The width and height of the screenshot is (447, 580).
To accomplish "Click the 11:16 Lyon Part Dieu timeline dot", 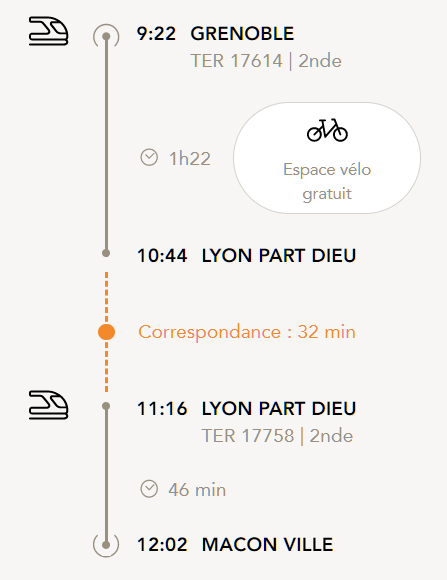I will (x=106, y=406).
